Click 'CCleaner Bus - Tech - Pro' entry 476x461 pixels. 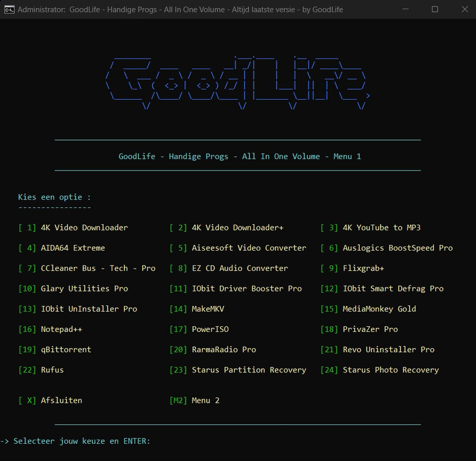(x=87, y=269)
